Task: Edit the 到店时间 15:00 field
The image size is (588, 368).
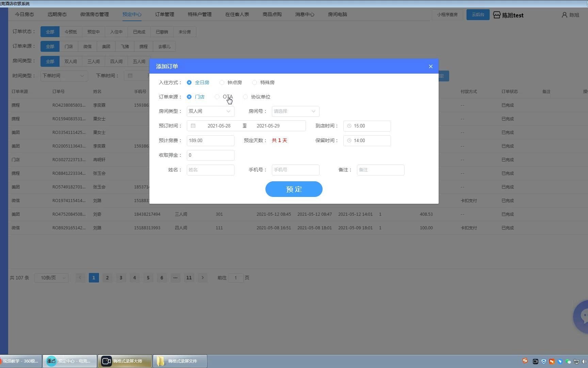Action: click(x=367, y=126)
